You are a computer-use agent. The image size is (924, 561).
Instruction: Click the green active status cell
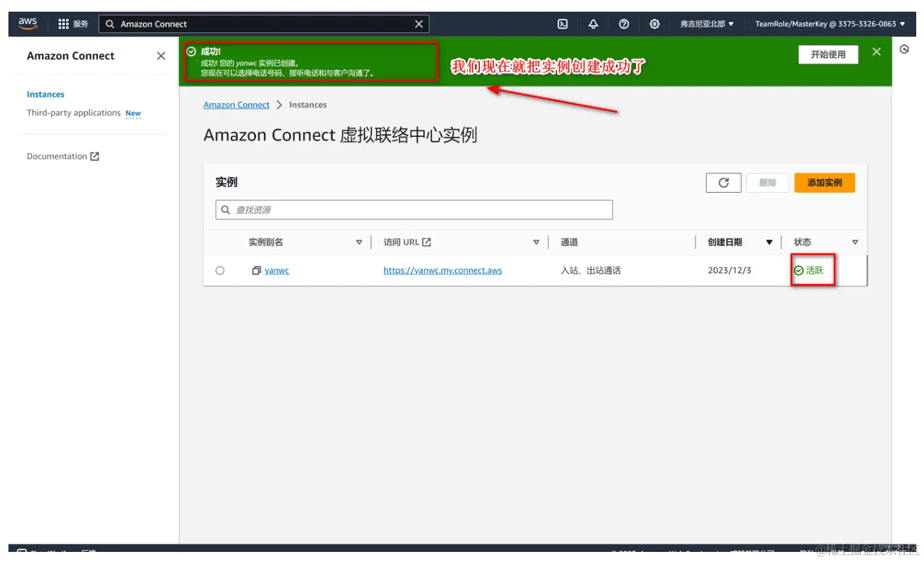tap(809, 270)
